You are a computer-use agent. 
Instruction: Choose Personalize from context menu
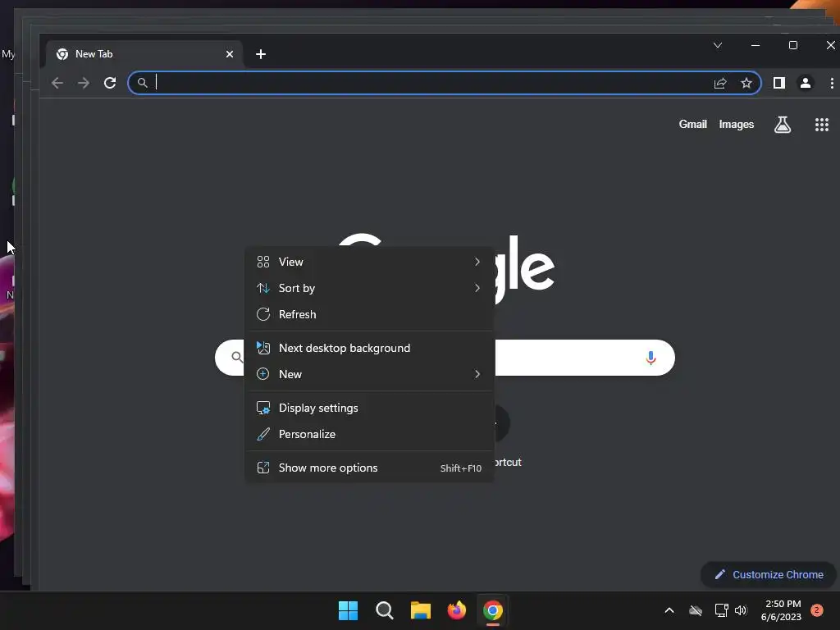coord(369,435)
